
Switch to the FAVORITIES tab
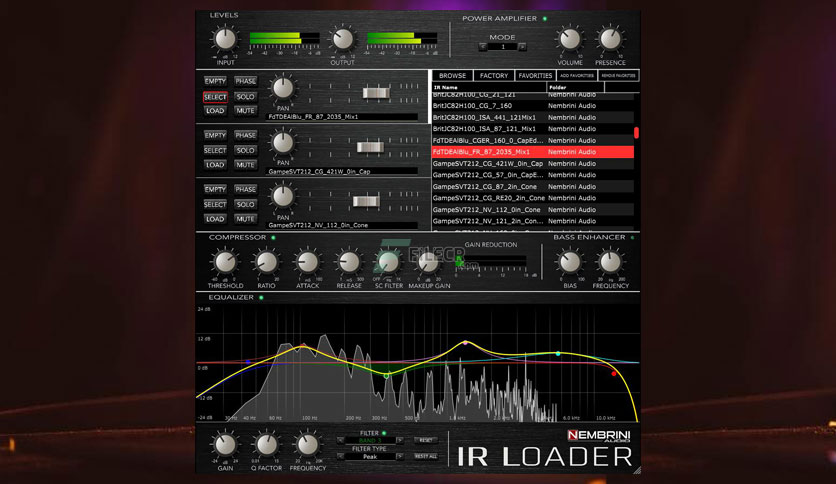click(x=535, y=76)
